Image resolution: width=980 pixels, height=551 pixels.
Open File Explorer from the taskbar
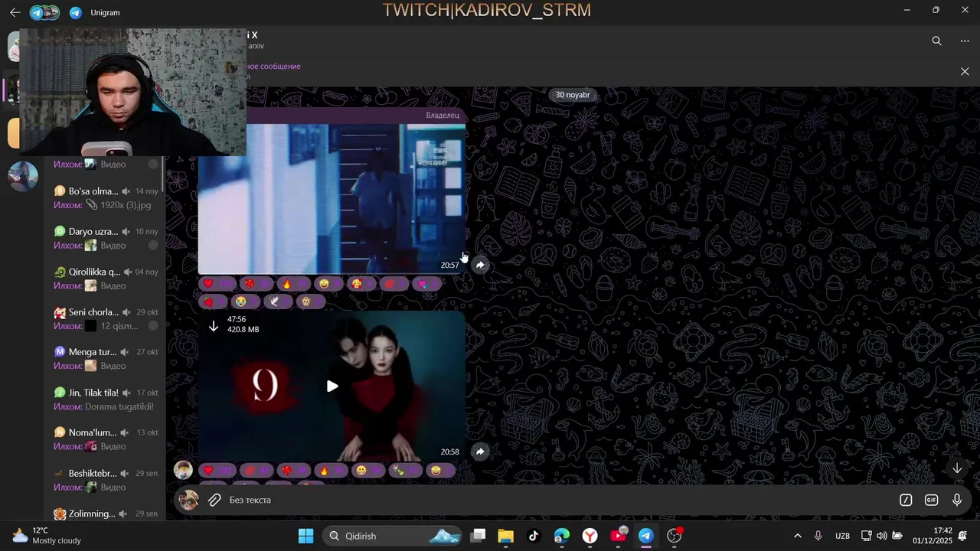point(505,536)
